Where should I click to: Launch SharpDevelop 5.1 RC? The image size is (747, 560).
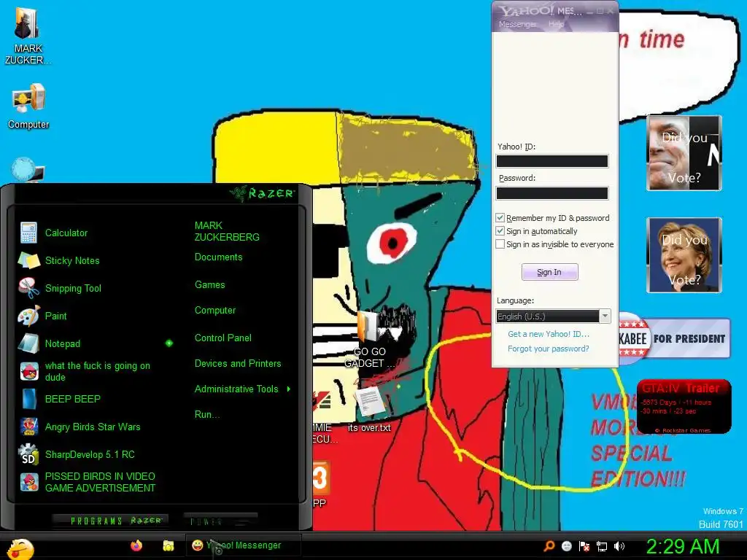(x=77, y=454)
